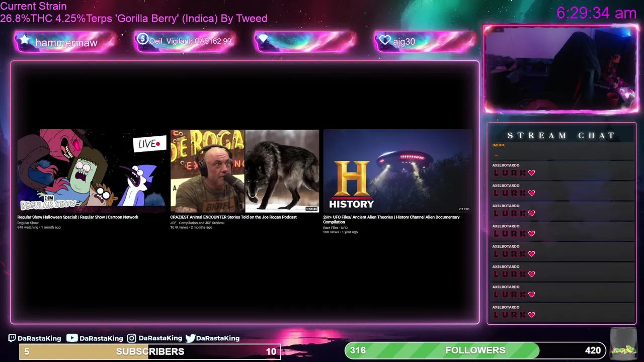Click the SUBSCRIBERS progress bar
644x362 pixels.
[150, 351]
